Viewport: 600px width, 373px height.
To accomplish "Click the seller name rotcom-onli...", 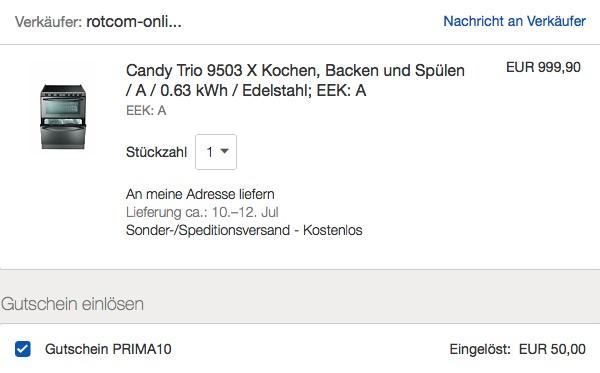I will [x=134, y=22].
